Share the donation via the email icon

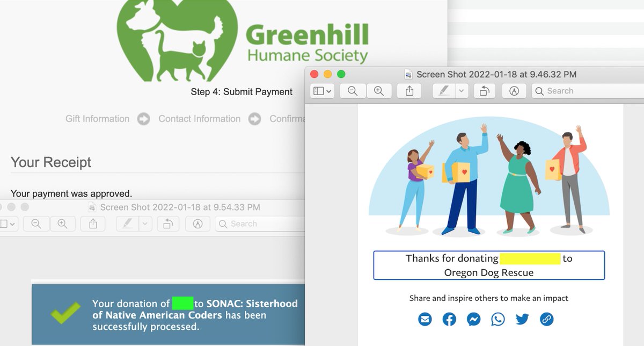[425, 319]
